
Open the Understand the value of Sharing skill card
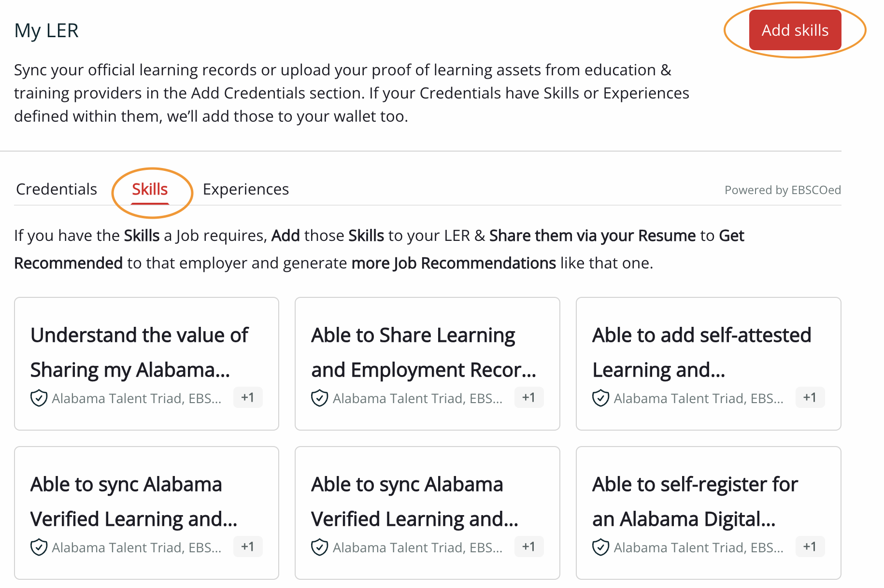pyautogui.click(x=139, y=351)
